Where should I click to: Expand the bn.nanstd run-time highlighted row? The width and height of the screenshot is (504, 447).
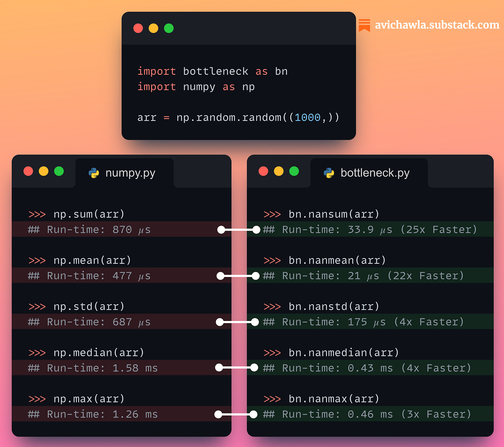(363, 322)
